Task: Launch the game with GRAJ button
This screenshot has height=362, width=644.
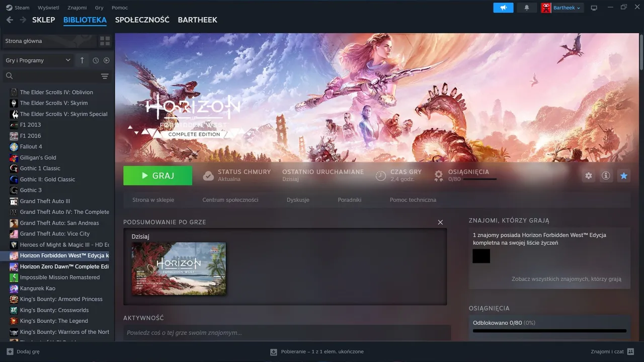Action: click(157, 175)
